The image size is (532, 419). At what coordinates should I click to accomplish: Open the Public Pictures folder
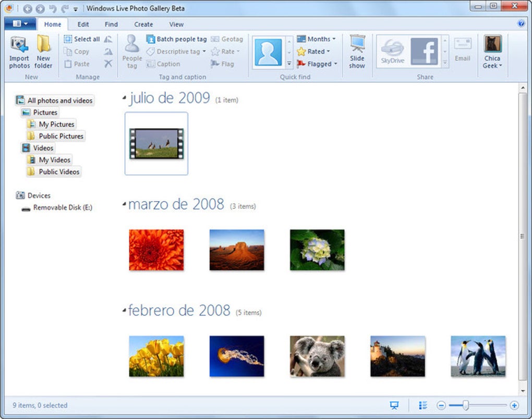(56, 136)
